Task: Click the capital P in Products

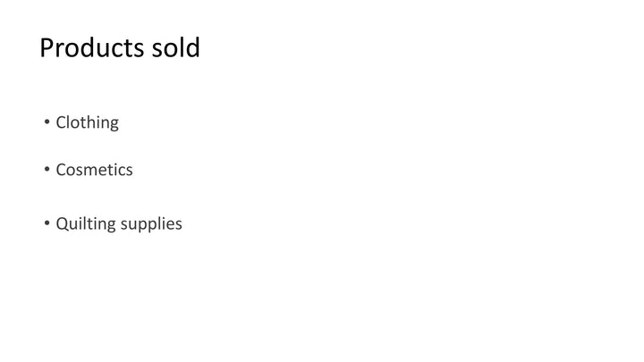Action: [47, 47]
